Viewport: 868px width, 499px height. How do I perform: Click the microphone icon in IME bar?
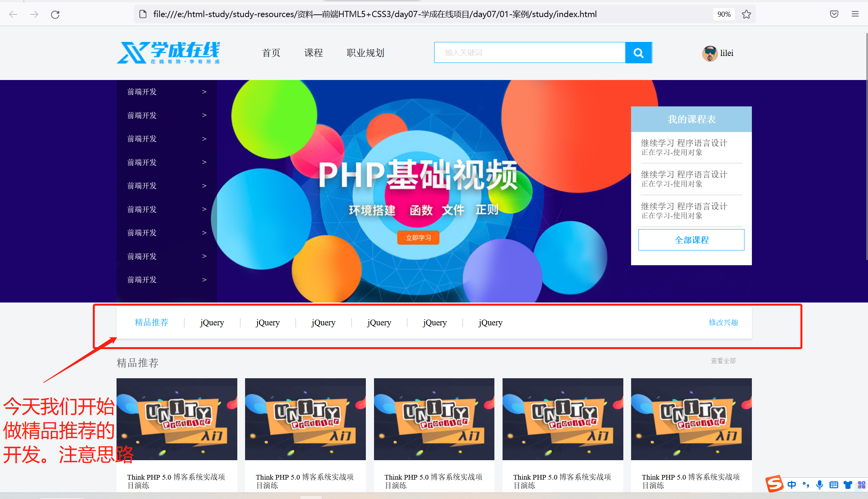click(x=819, y=485)
